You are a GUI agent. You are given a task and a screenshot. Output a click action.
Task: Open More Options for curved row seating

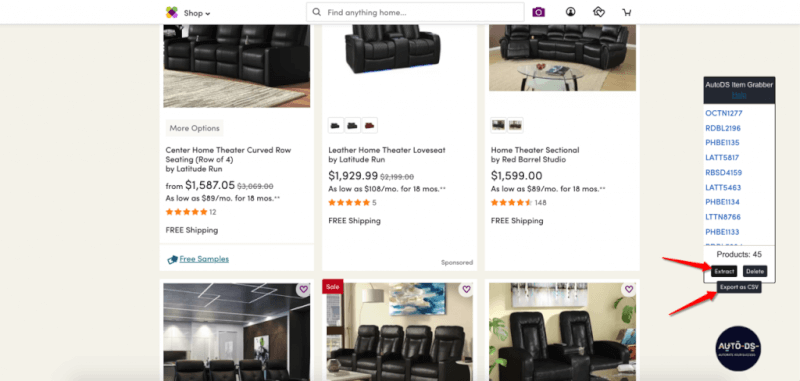194,128
